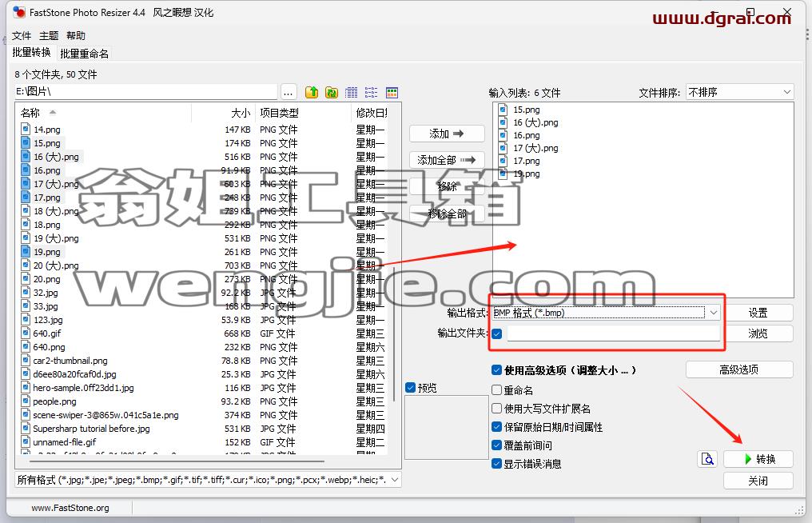
Task: Click icon of 19.png in input list
Action: (x=503, y=174)
